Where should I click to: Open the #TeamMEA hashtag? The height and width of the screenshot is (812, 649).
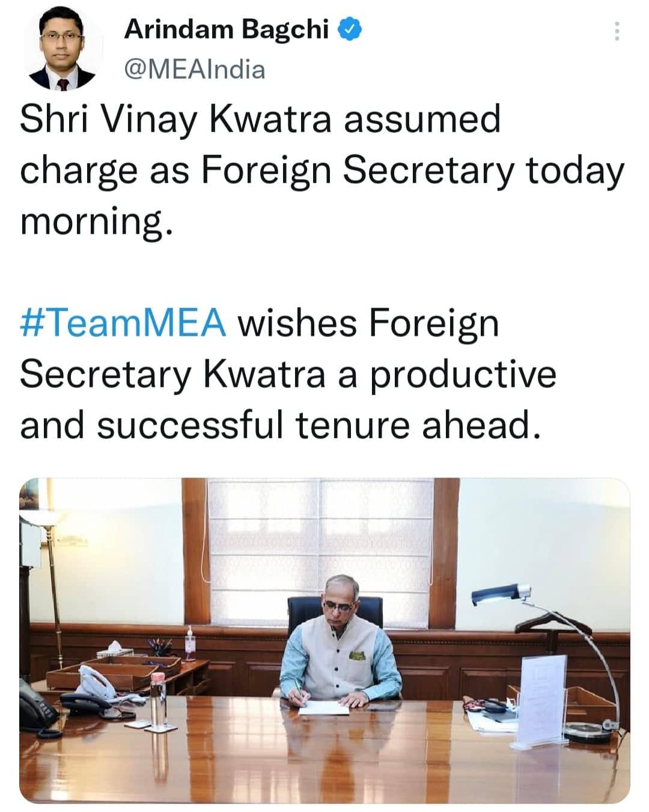123,324
